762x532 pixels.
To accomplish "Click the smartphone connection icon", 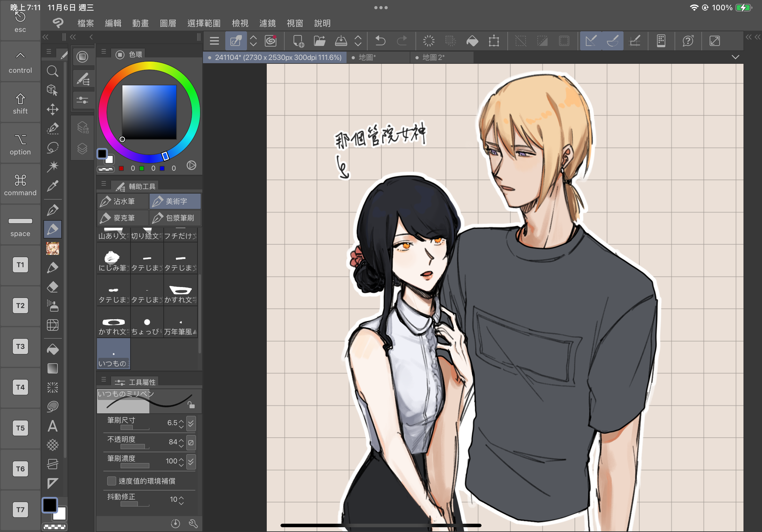I will [x=661, y=41].
